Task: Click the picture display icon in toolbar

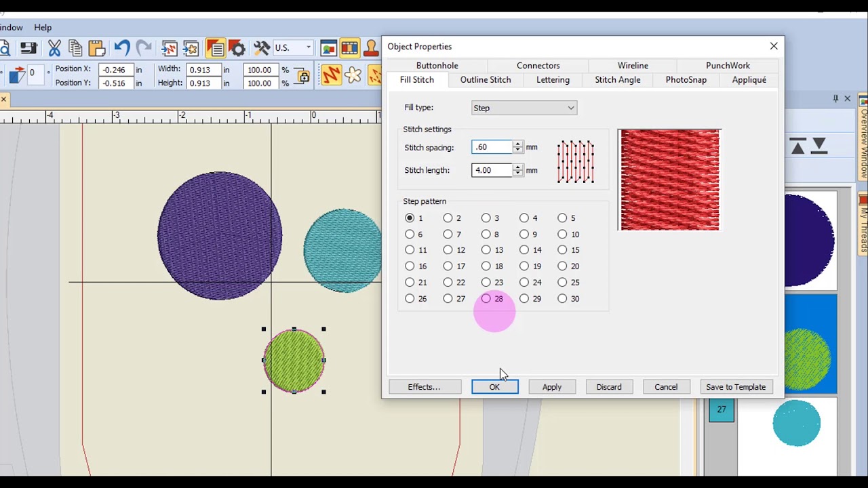Action: [x=329, y=48]
